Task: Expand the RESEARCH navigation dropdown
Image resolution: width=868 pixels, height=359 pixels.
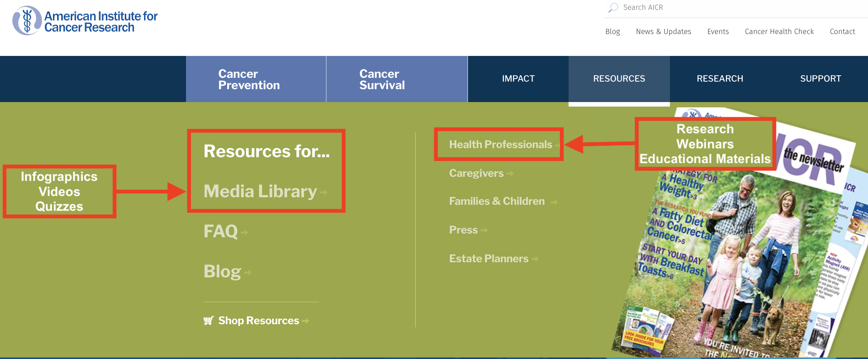Action: 720,79
